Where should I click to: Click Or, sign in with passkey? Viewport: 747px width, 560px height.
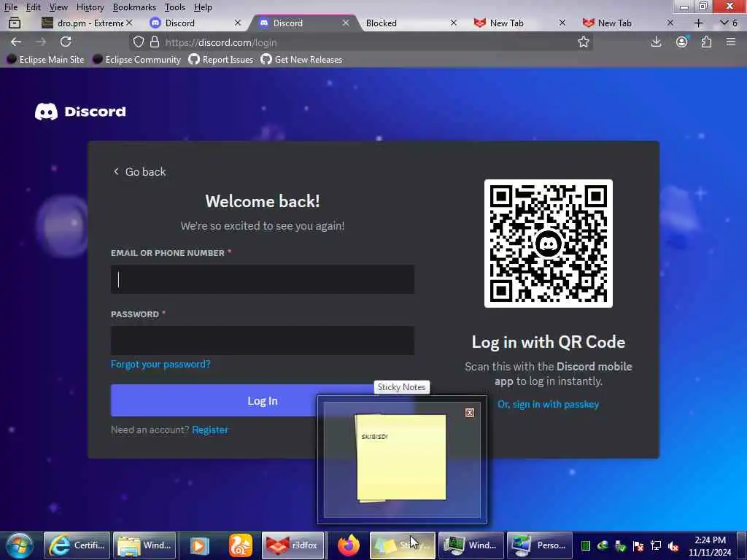(549, 404)
